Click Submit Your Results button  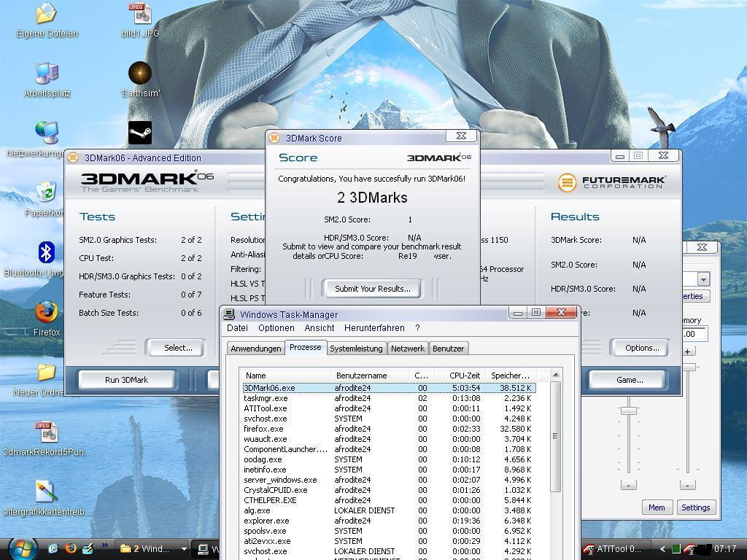[x=373, y=289]
